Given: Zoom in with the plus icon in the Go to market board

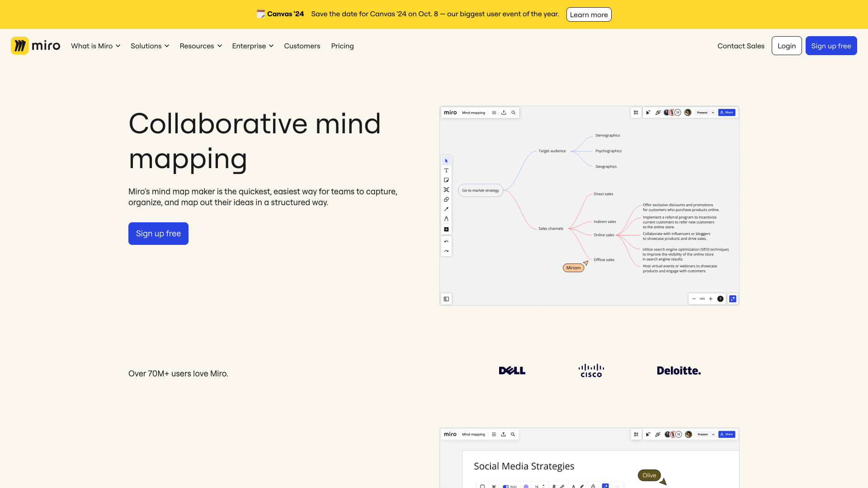Looking at the screenshot, I should (711, 299).
